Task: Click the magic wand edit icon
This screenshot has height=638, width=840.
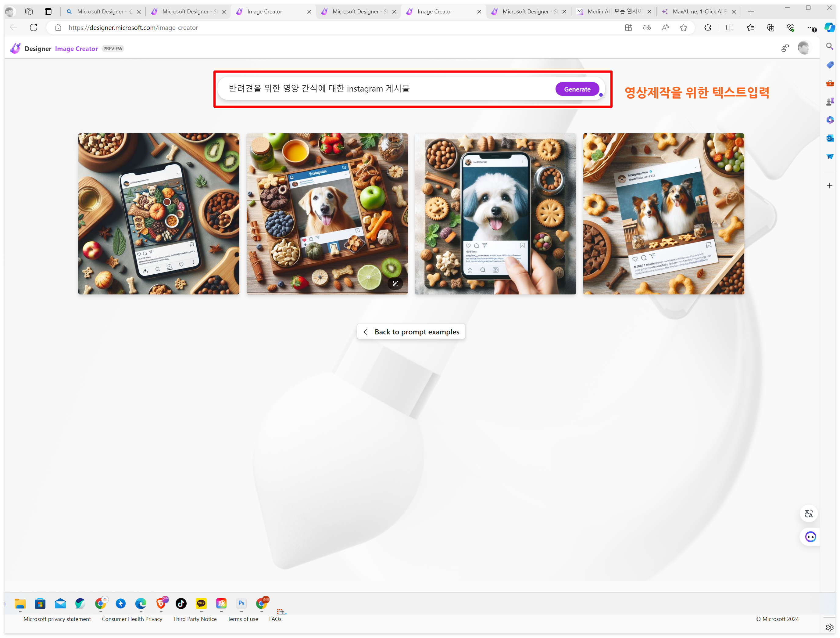Action: (395, 283)
